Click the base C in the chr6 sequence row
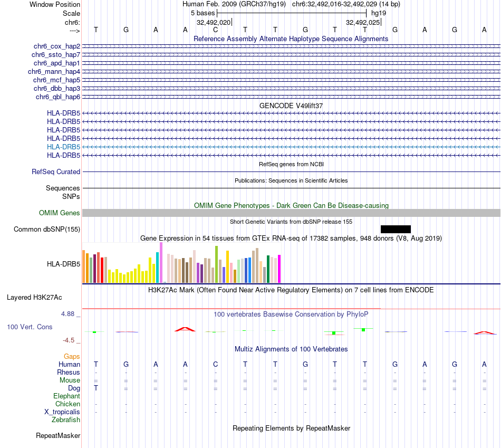The width and height of the screenshot is (501, 448). tap(215, 30)
